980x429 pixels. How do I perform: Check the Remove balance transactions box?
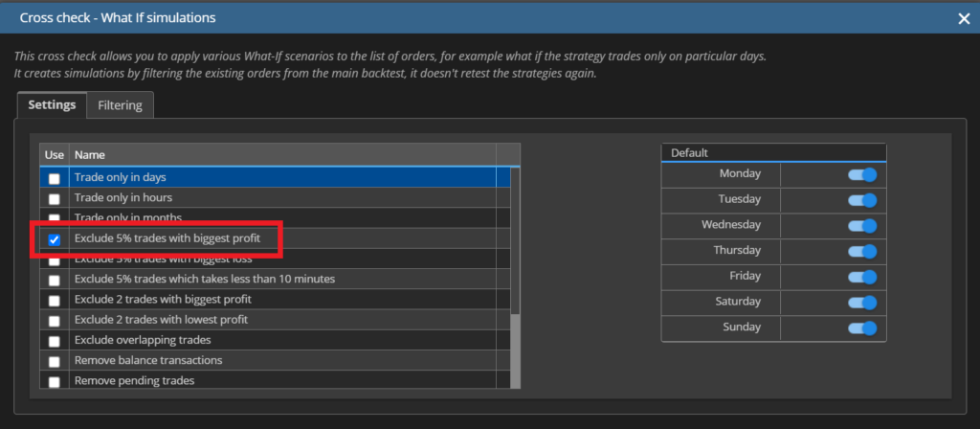click(55, 361)
